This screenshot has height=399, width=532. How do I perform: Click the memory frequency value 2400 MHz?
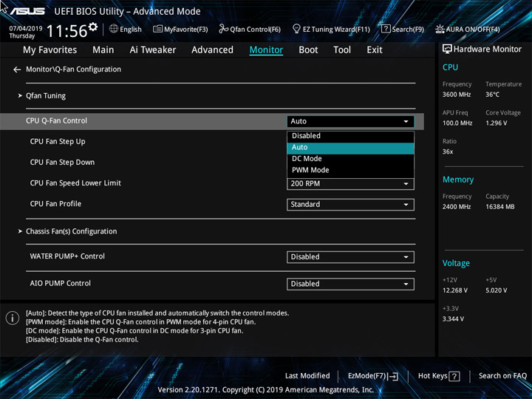point(457,207)
